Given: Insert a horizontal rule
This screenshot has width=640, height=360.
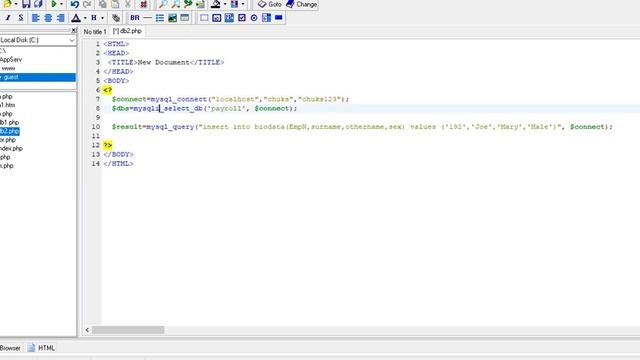Looking at the screenshot, I should tap(147, 18).
